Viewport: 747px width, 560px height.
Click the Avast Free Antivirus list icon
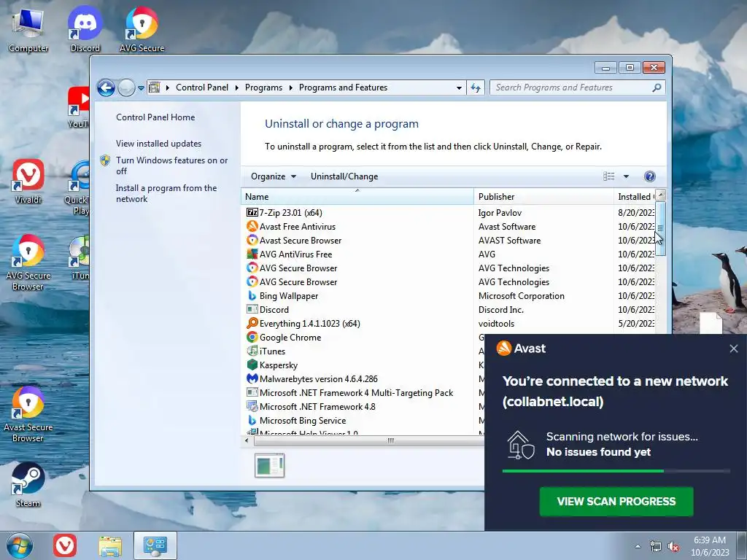coord(252,226)
